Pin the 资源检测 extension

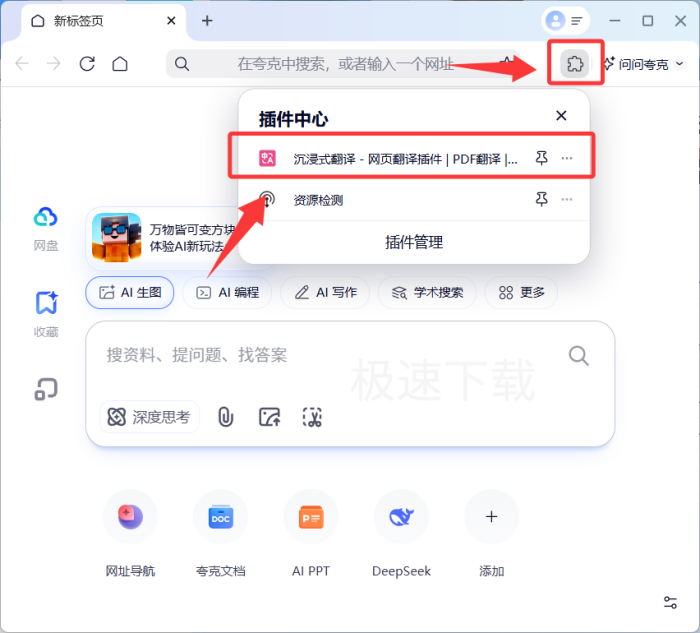click(x=541, y=200)
